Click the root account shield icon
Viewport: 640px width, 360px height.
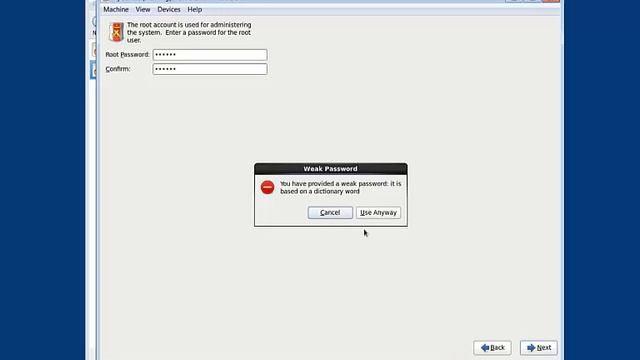(x=116, y=32)
